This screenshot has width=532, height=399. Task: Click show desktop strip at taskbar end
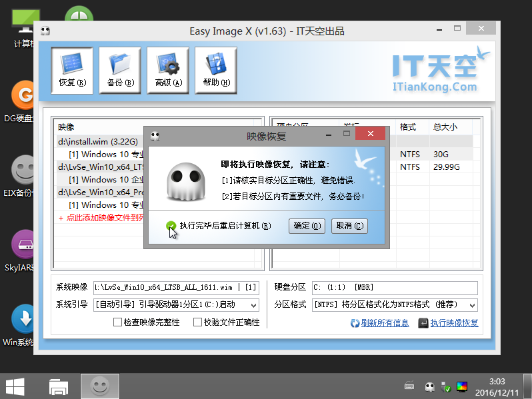[527, 386]
